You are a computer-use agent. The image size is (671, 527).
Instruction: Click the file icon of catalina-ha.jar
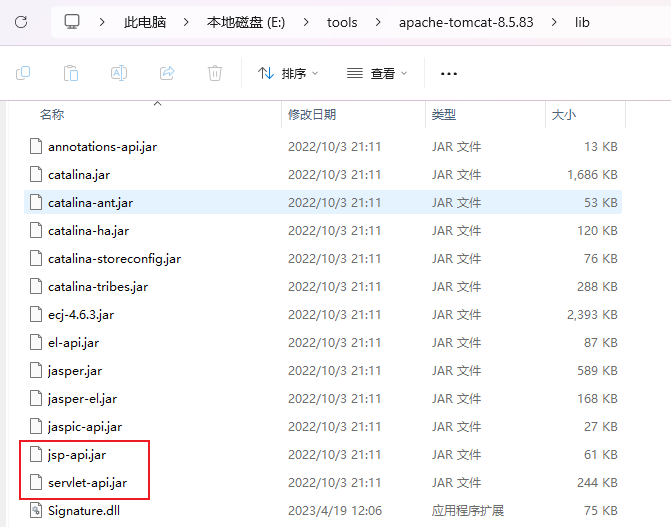click(36, 230)
